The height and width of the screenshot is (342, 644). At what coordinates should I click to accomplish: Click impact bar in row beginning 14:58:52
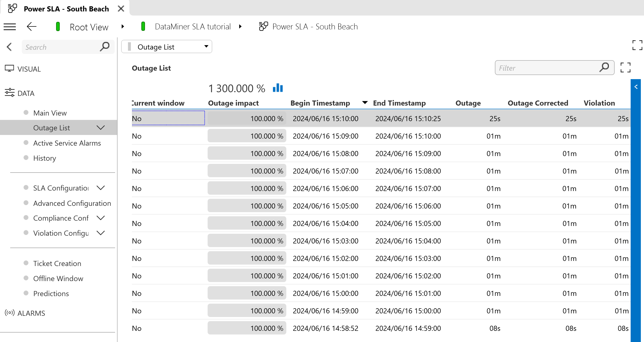pyautogui.click(x=247, y=328)
